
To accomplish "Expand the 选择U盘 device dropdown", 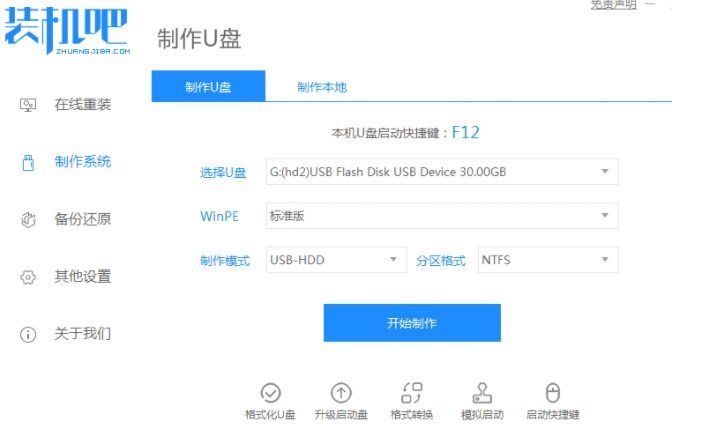I will 442,172.
